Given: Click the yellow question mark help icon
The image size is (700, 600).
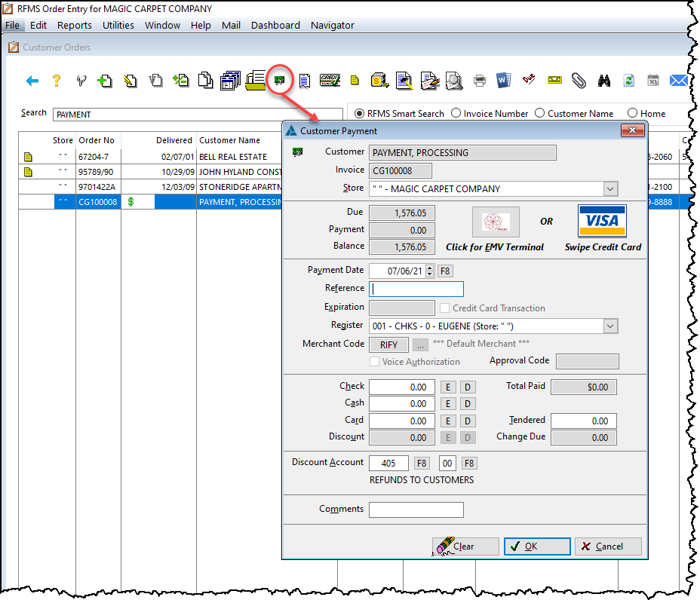Looking at the screenshot, I should pyautogui.click(x=56, y=81).
